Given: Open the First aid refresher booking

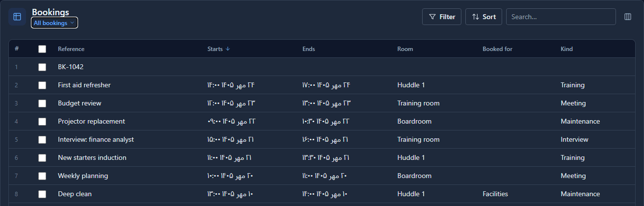Looking at the screenshot, I should click(84, 85).
